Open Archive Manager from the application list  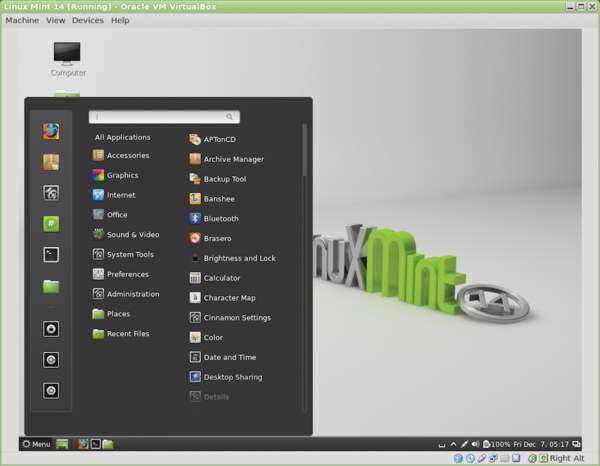coord(233,159)
